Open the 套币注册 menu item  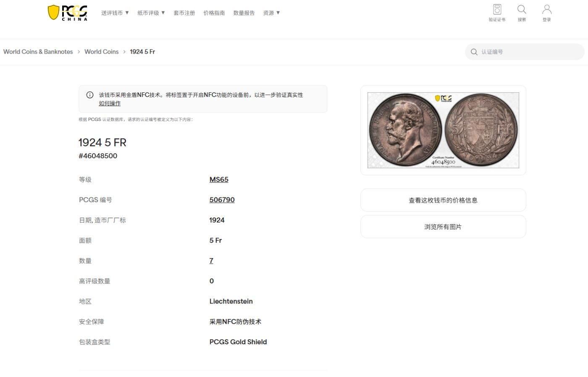[184, 13]
